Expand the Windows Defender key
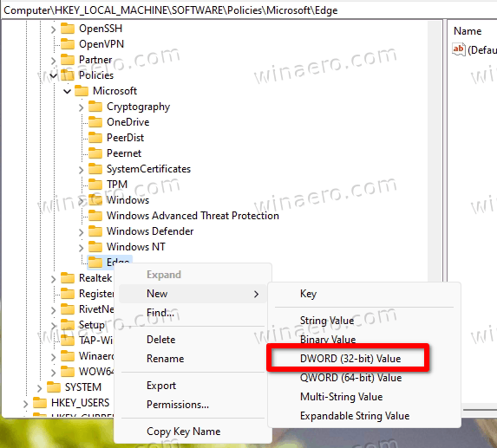The height and width of the screenshot is (448, 497). pyautogui.click(x=82, y=232)
